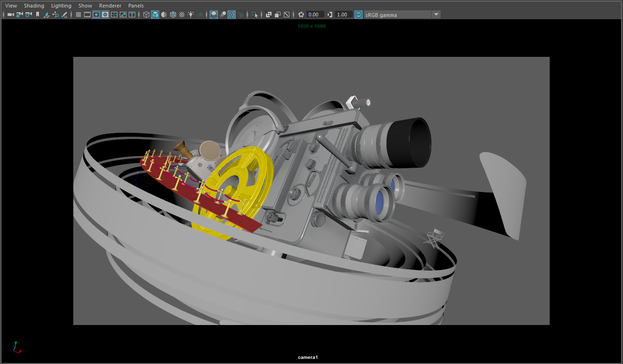Click the Gamma contrast icon
This screenshot has height=364, width=623.
[x=329, y=15]
